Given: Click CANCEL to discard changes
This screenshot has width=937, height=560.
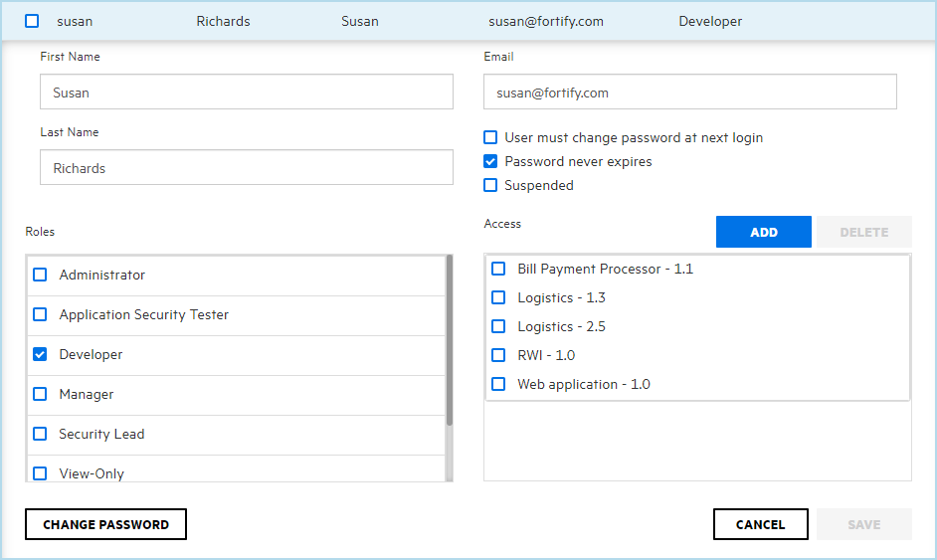Looking at the screenshot, I should click(x=760, y=524).
